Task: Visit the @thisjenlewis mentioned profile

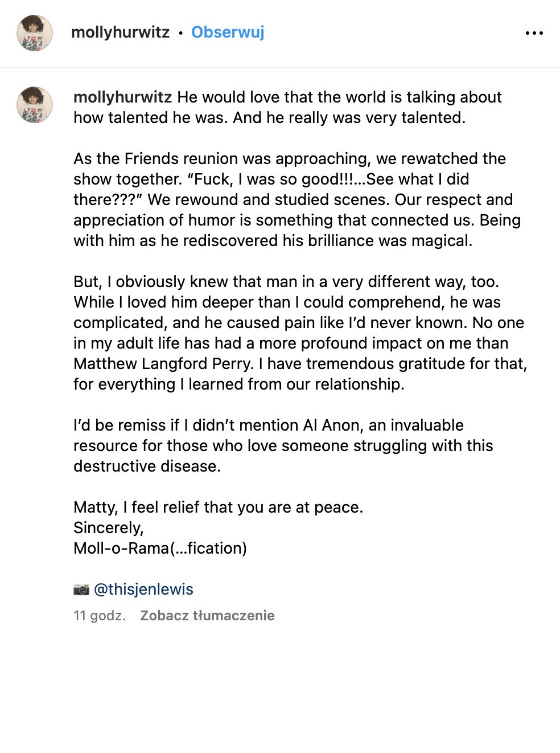Action: click(143, 589)
